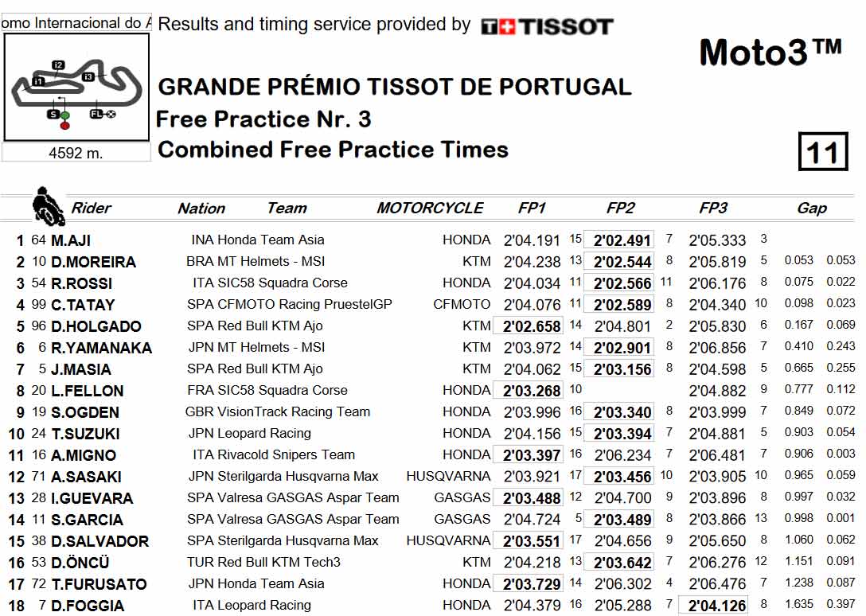Click the Tissot logo in header
Screen dimensions: 866x616
pos(547,26)
